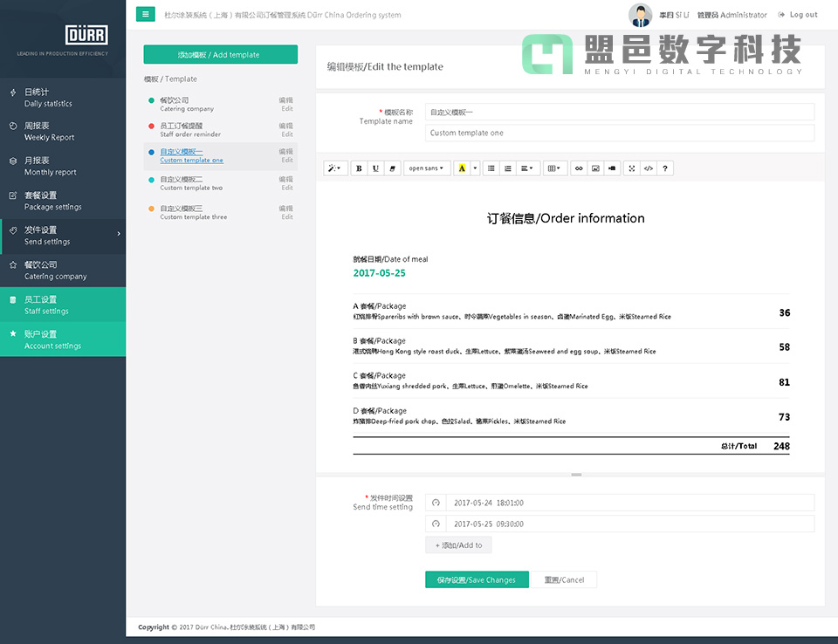Open the open sans font dropdown
838x644 pixels.
[x=425, y=168]
